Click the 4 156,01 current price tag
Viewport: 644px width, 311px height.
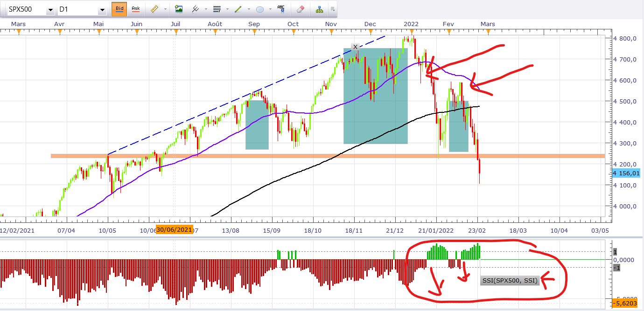point(626,173)
